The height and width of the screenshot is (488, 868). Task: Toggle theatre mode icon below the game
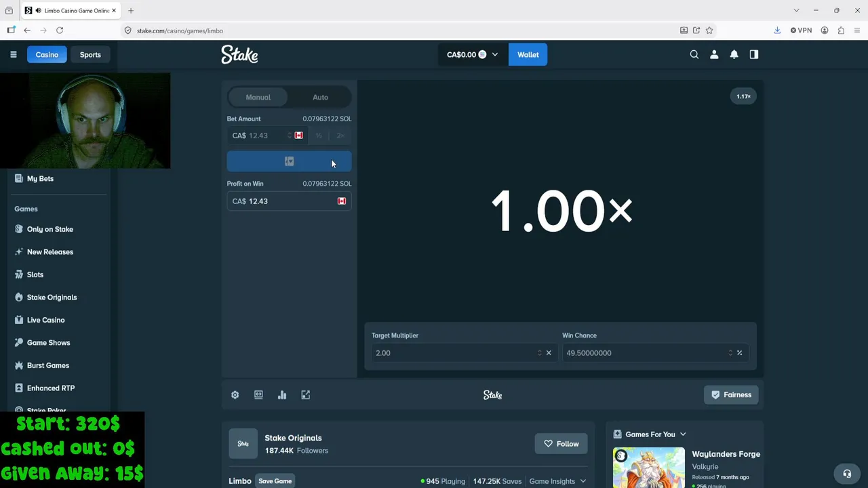coord(258,394)
